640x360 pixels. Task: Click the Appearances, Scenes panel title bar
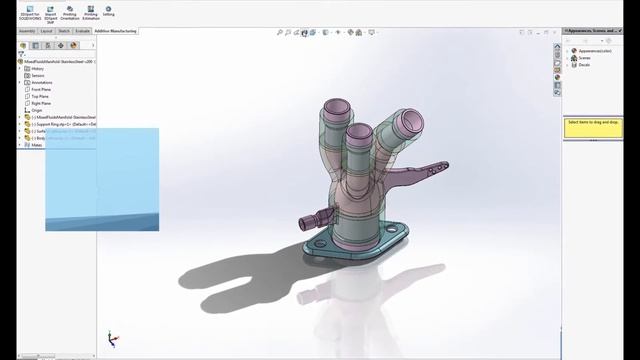[592, 31]
